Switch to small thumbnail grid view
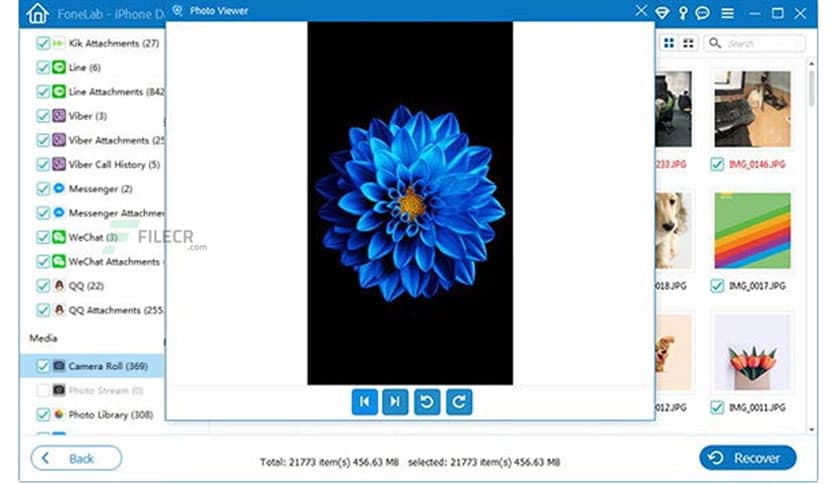 pyautogui.click(x=688, y=43)
